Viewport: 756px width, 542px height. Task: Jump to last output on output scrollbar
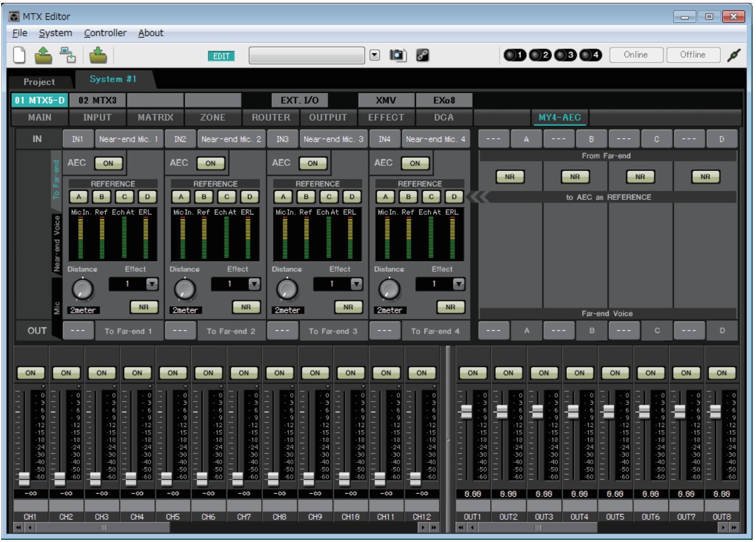click(x=734, y=528)
